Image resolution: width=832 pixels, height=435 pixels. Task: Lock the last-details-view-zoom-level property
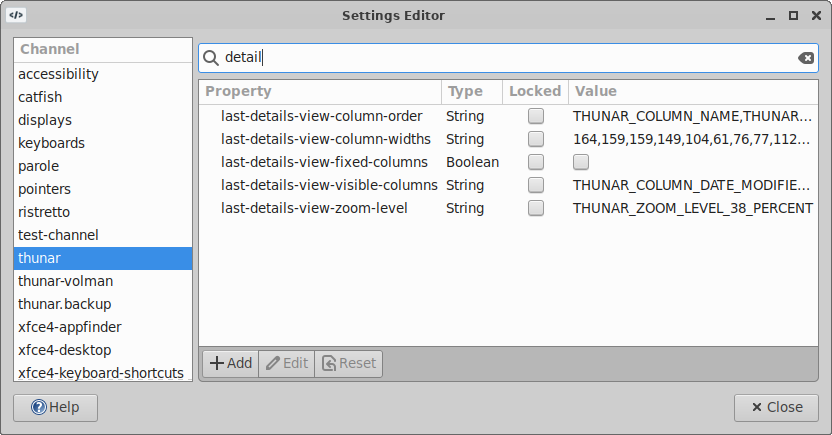tap(536, 208)
